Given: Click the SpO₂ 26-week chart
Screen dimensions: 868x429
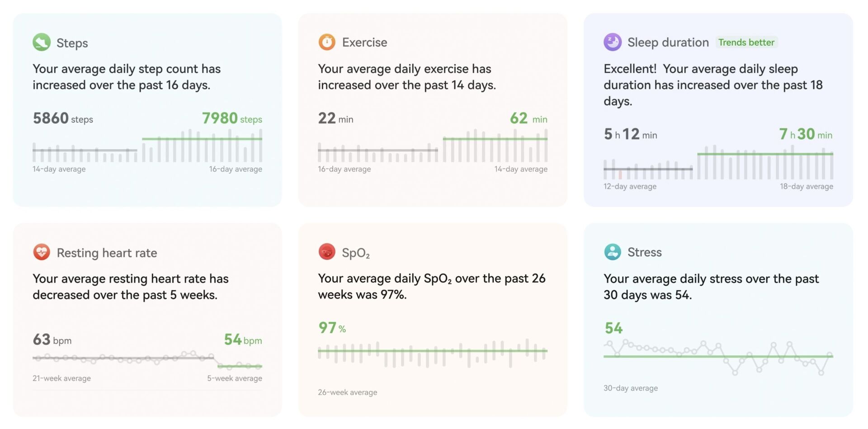Looking at the screenshot, I should coord(433,353).
